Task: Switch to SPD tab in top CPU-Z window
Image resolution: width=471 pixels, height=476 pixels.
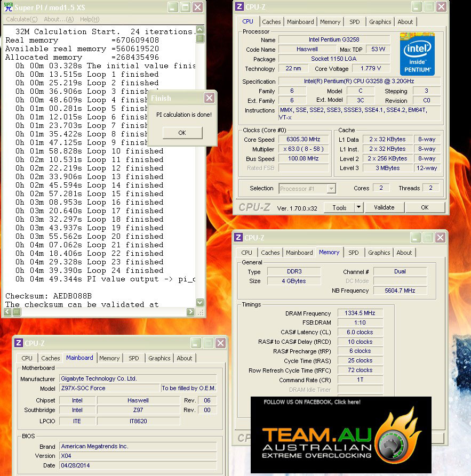Action: pos(354,22)
